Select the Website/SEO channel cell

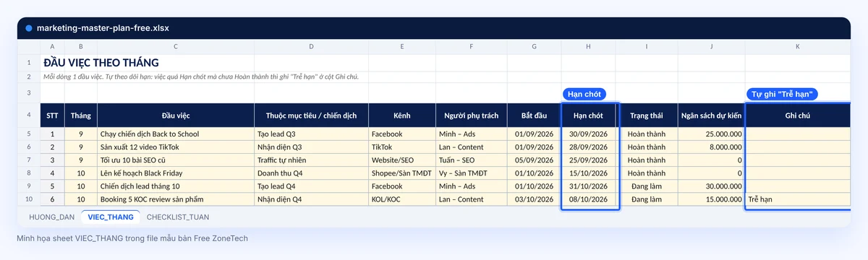click(402, 160)
